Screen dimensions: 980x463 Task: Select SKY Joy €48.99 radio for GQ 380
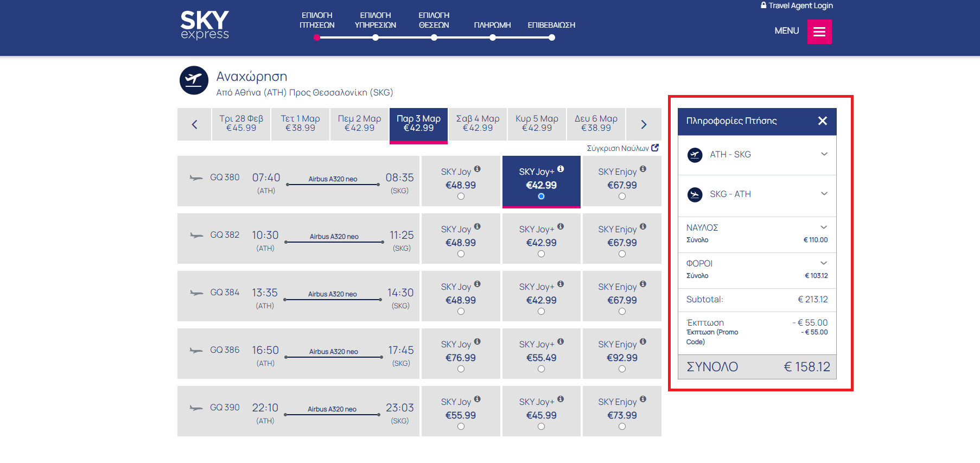pos(461,196)
